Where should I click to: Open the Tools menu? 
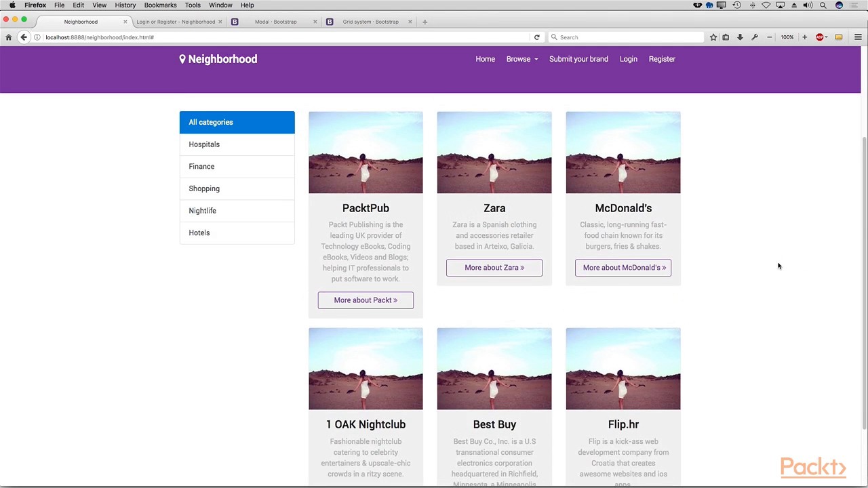tap(193, 5)
